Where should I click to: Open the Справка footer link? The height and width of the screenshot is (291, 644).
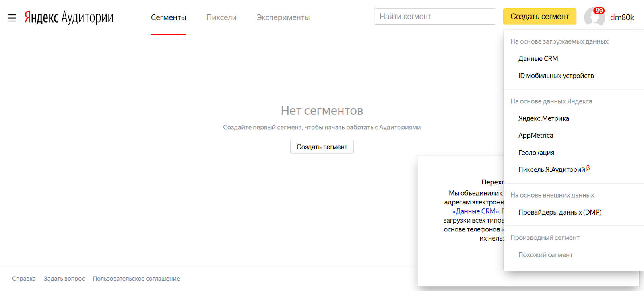(24, 279)
